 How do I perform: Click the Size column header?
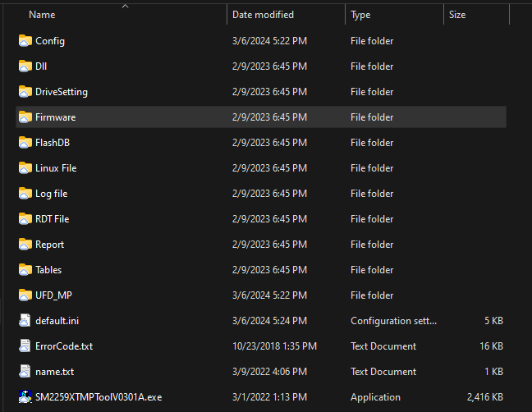pos(457,15)
